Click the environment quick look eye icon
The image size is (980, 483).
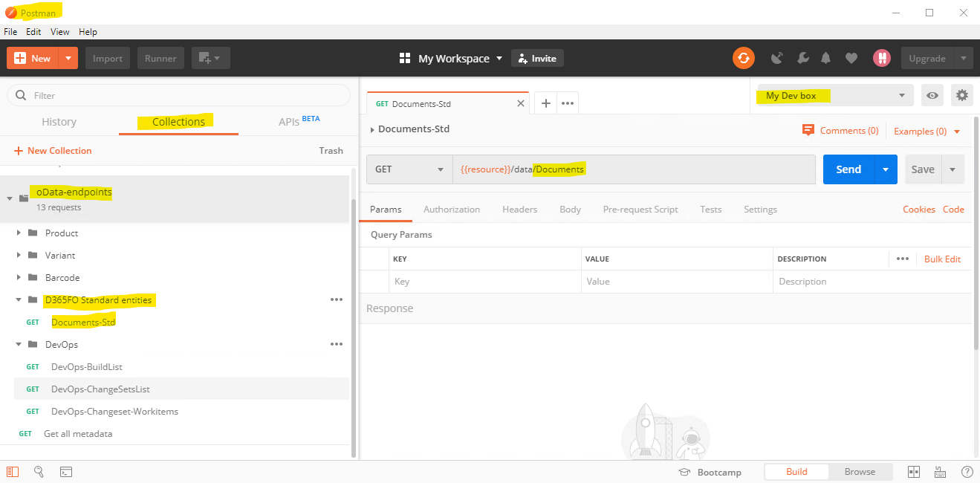point(932,95)
